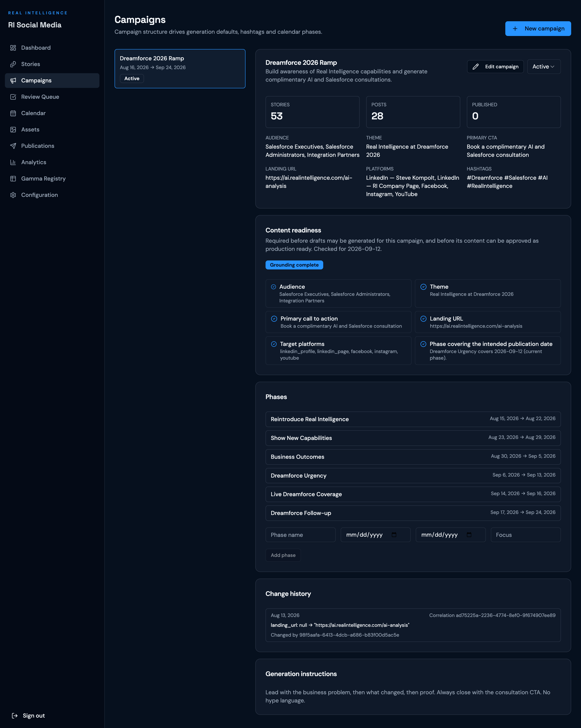Open the landing URL ai.realintelligence.com link
This screenshot has height=728, width=581.
point(309,182)
